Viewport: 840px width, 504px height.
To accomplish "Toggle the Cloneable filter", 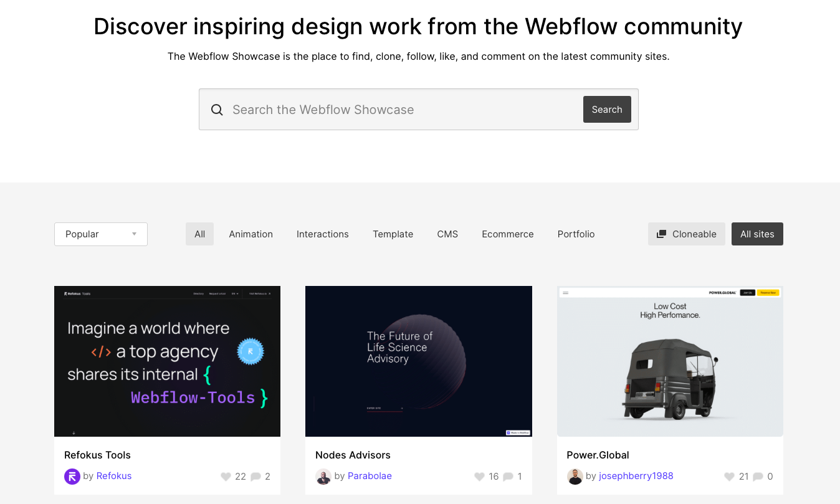I will point(687,234).
